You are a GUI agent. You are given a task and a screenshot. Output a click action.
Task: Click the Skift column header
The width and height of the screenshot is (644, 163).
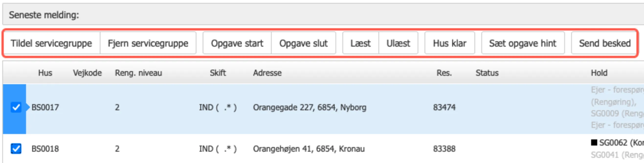[x=218, y=73]
